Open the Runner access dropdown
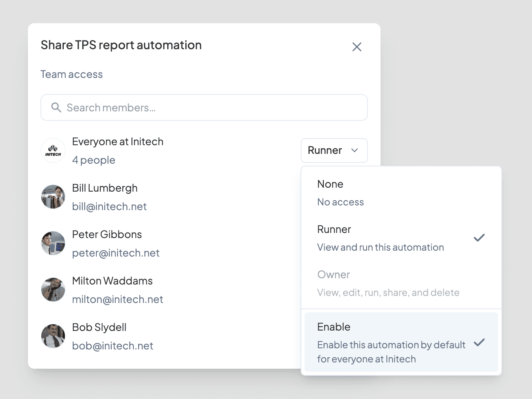This screenshot has width=532, height=399. tap(334, 150)
